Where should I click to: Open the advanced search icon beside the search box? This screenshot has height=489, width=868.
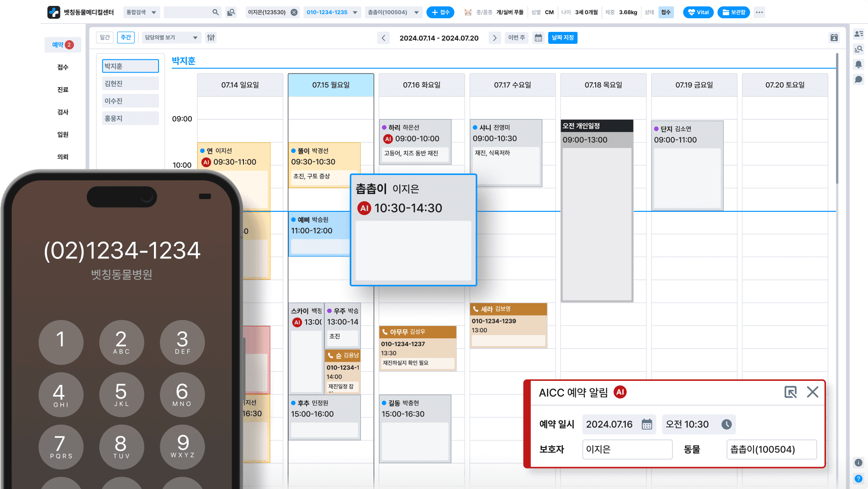pyautogui.click(x=231, y=12)
